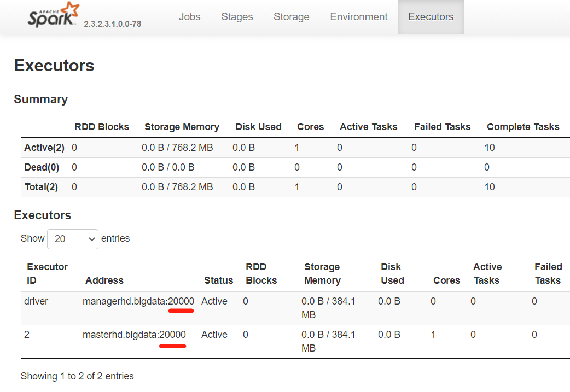The width and height of the screenshot is (570, 392).
Task: Sort table by Address column
Action: 104,280
